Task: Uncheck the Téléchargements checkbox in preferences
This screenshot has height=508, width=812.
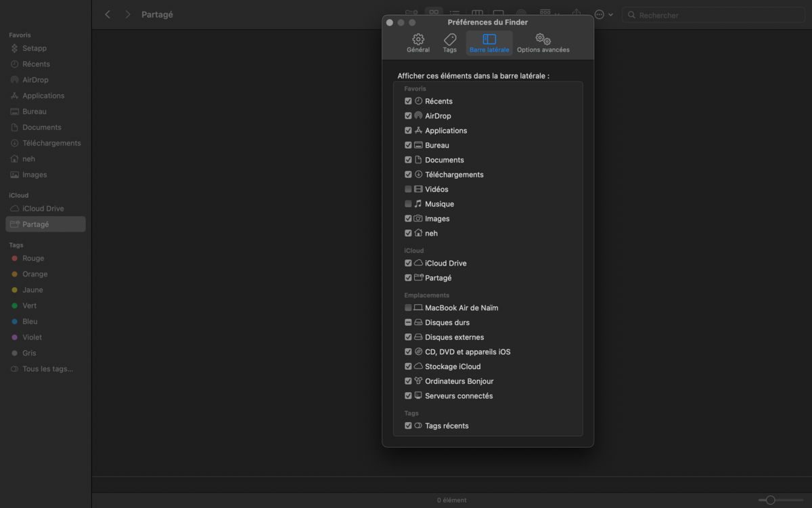Action: click(x=408, y=175)
